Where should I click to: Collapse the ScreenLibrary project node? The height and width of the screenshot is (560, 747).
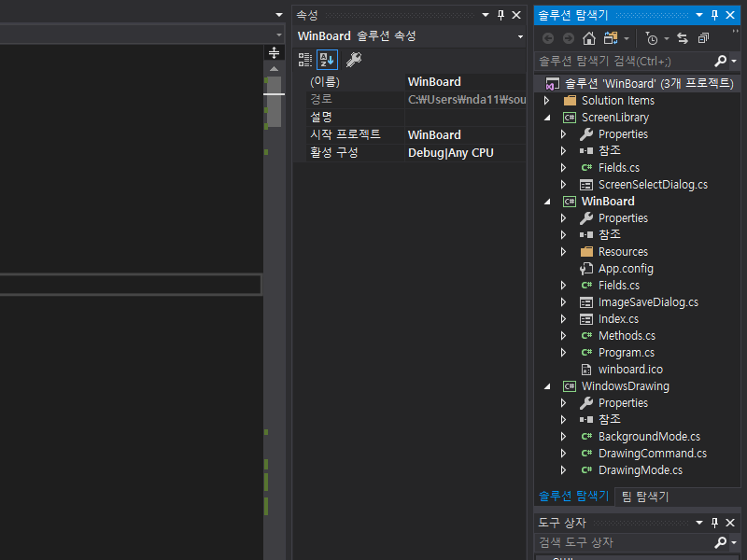pos(547,118)
